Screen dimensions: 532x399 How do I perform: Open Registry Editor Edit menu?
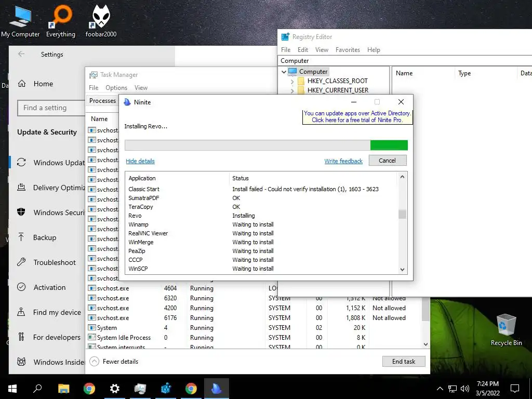303,49
